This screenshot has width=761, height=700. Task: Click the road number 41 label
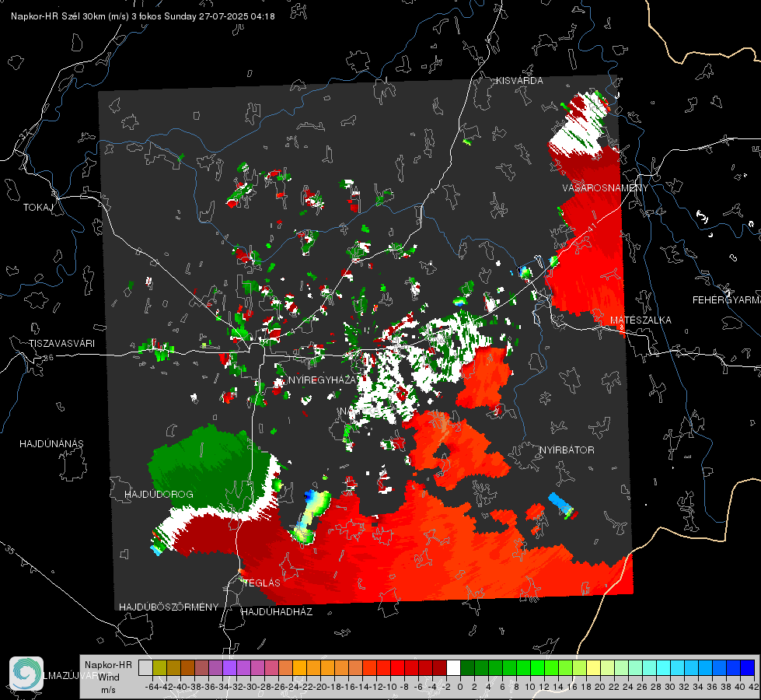[592, 228]
